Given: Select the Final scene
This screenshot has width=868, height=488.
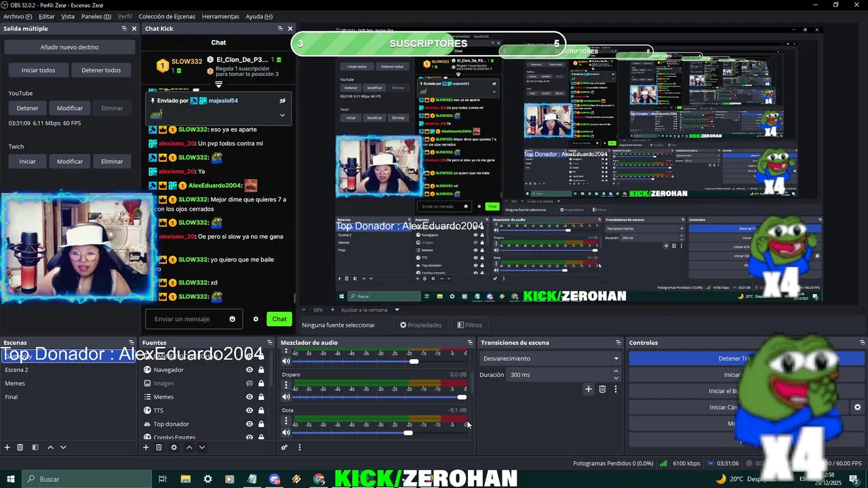Looking at the screenshot, I should pos(68,397).
